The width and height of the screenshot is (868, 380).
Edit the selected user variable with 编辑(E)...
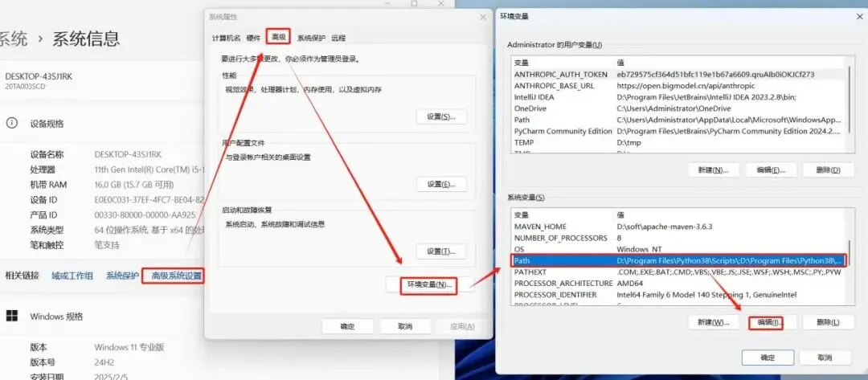point(771,170)
